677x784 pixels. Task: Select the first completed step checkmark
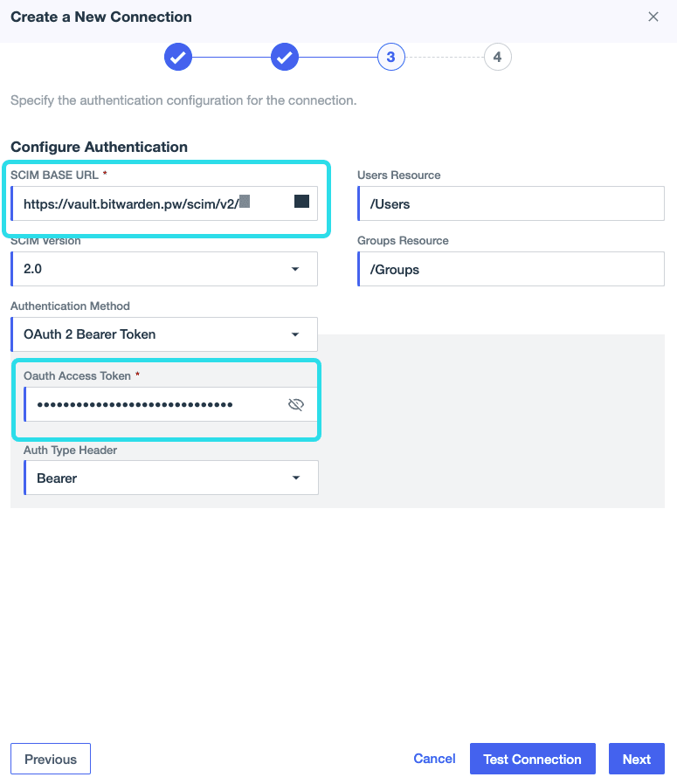coord(178,57)
